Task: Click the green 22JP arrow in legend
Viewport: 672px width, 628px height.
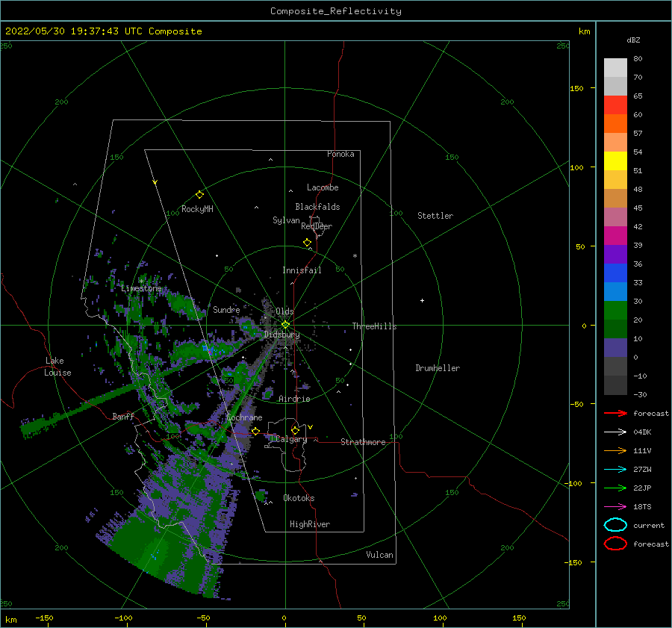Action: point(615,488)
